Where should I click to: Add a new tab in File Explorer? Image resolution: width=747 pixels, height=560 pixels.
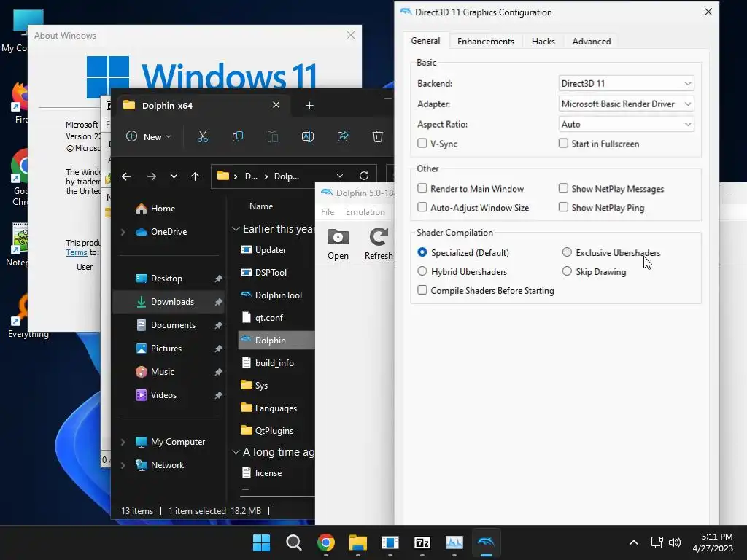[309, 105]
